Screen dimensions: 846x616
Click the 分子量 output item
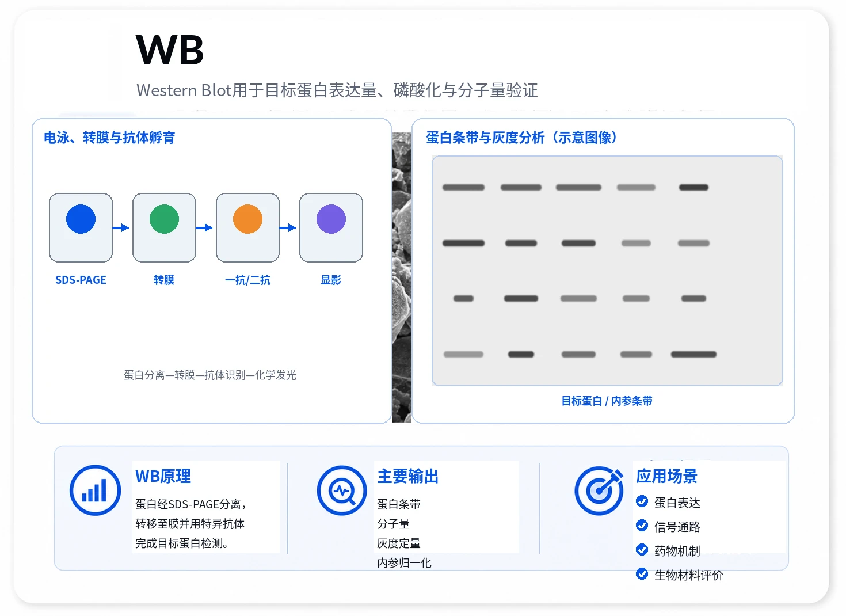click(x=394, y=523)
